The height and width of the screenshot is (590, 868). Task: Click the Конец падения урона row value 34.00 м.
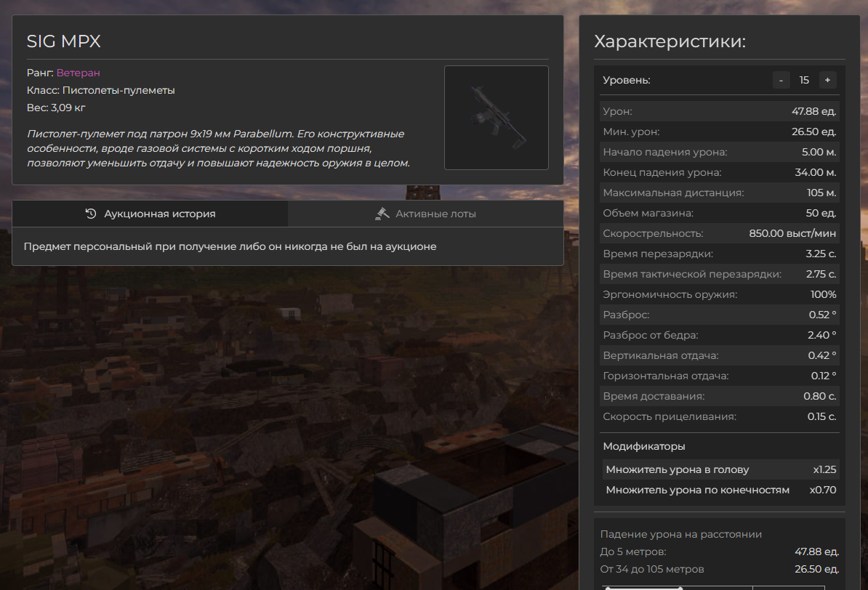[816, 173]
